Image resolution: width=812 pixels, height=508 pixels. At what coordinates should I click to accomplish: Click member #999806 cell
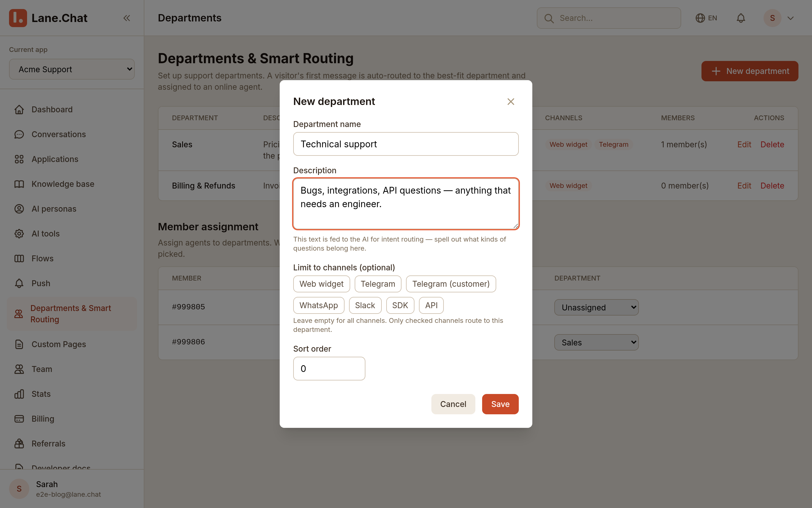(188, 342)
